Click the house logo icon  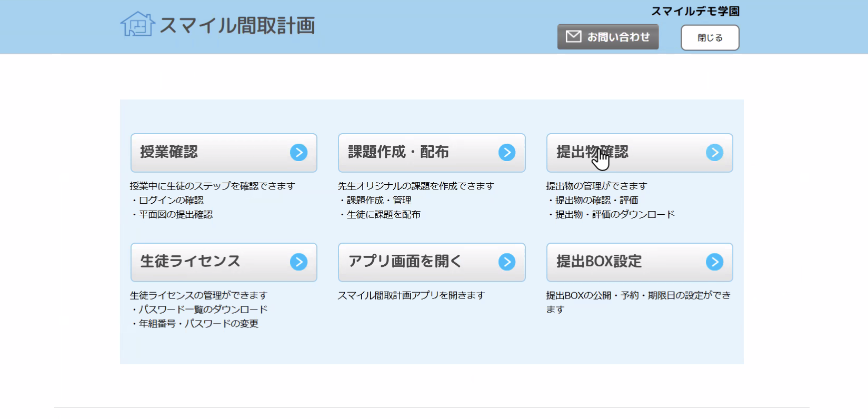point(137,24)
